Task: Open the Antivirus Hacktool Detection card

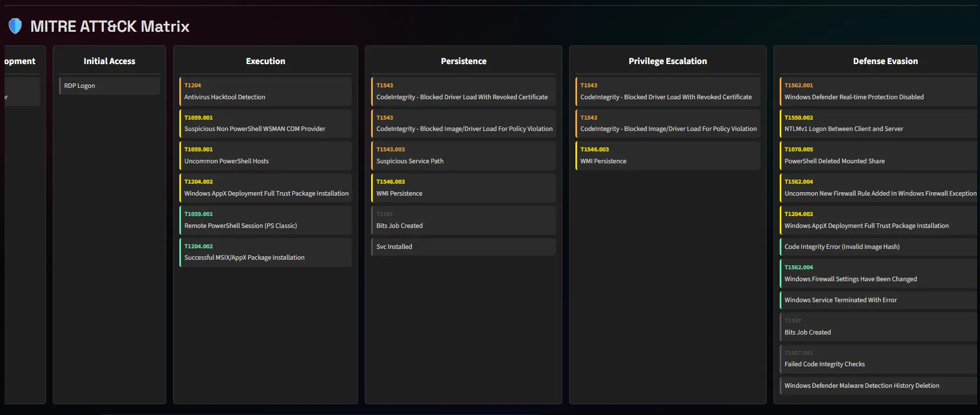Action: [265, 92]
